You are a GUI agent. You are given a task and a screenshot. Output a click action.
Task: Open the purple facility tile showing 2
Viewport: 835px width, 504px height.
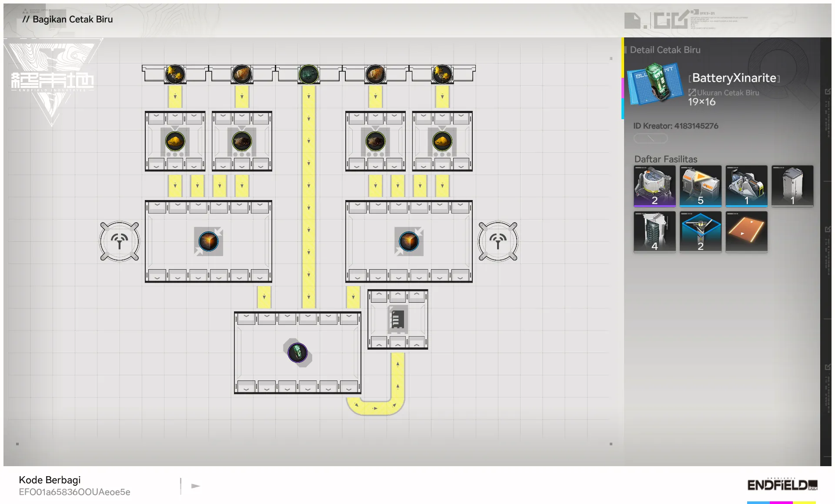pos(655,186)
